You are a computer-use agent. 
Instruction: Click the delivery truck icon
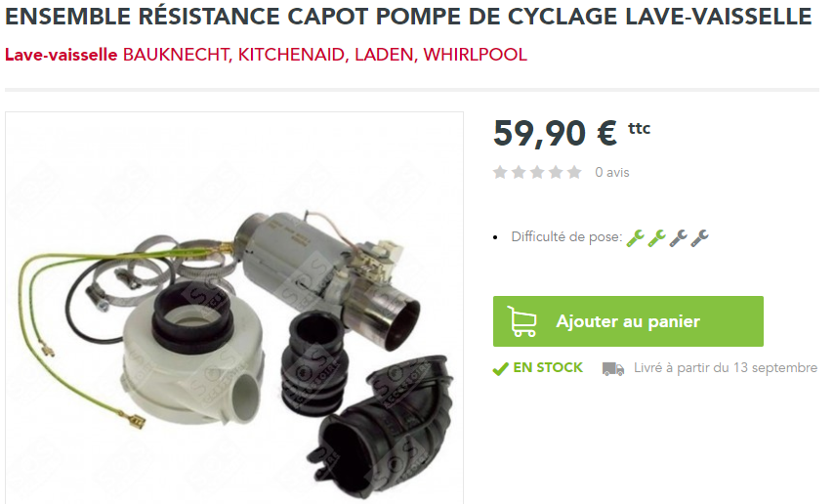(x=612, y=368)
